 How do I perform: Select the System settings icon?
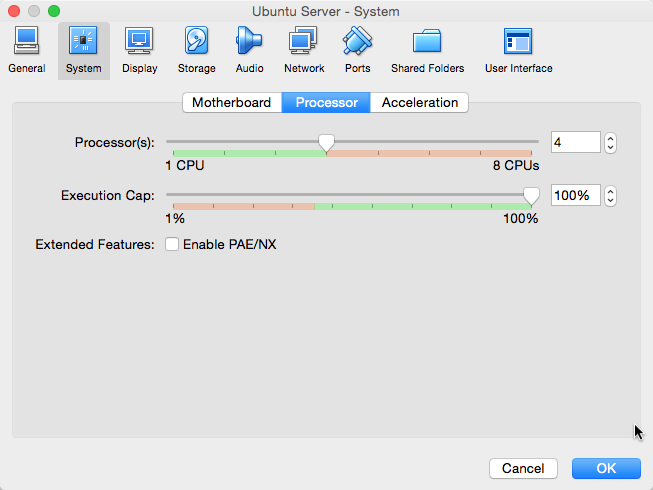84,50
